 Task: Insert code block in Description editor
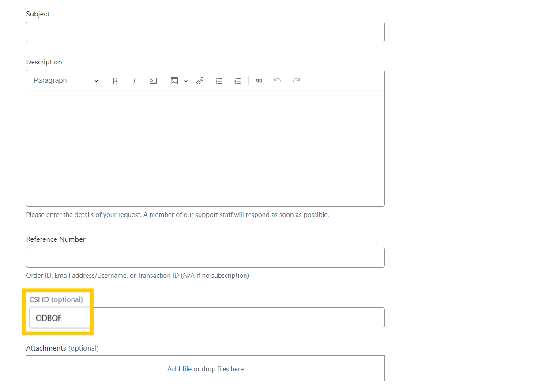click(174, 81)
